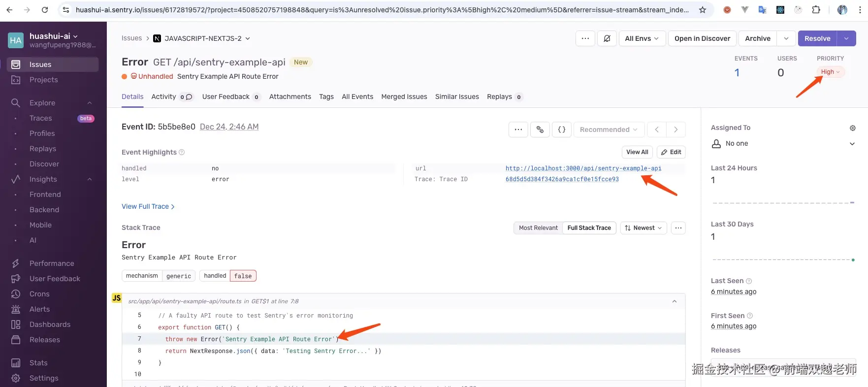Open Chrome three-dot menu
This screenshot has width=868, height=387.
click(860, 10)
